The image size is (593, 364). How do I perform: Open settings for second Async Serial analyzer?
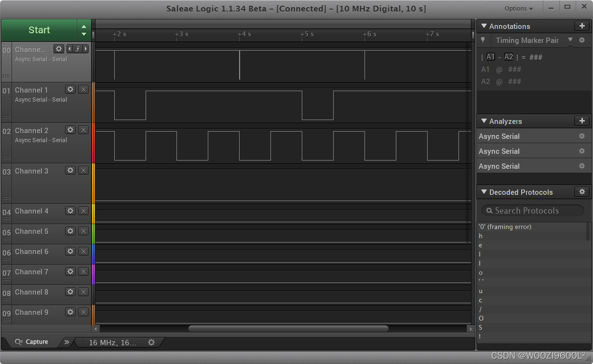(x=582, y=151)
